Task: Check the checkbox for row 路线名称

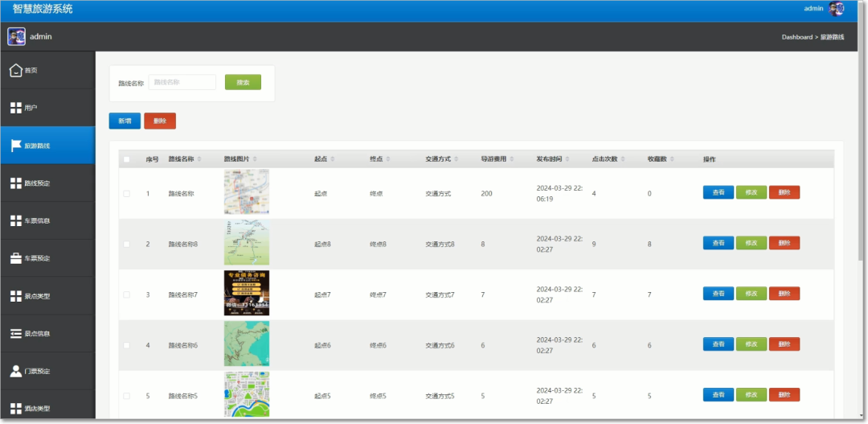Action: click(x=127, y=193)
